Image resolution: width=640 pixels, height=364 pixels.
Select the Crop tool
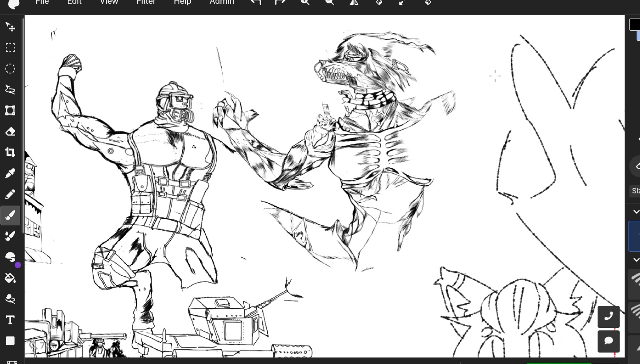tap(10, 152)
